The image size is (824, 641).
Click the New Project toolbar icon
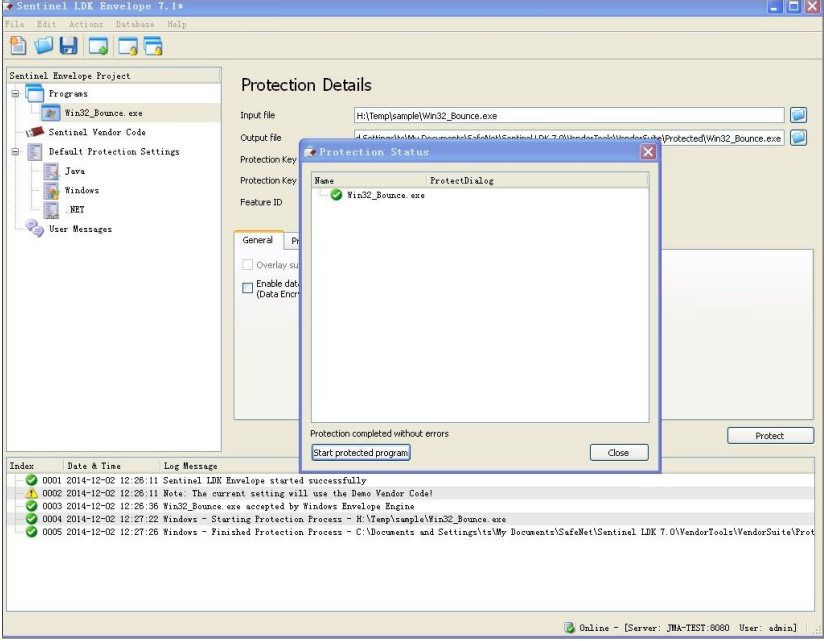pyautogui.click(x=19, y=45)
